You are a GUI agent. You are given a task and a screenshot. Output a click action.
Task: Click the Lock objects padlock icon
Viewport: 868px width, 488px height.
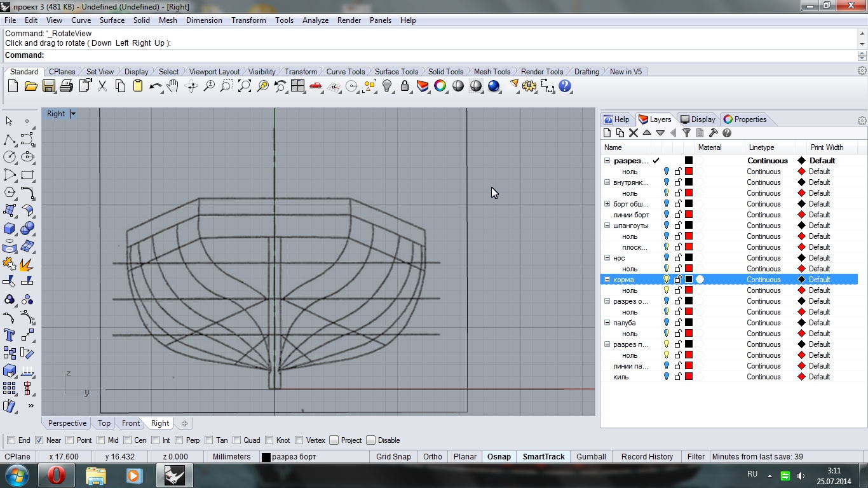(x=405, y=86)
